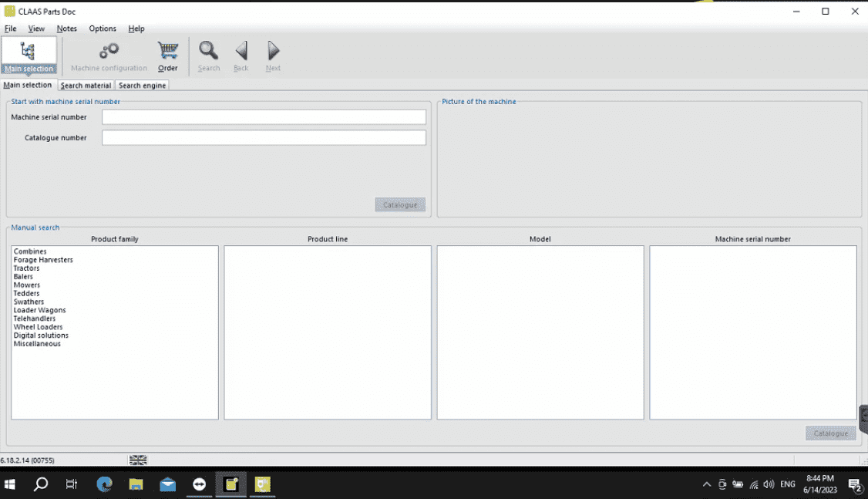The width and height of the screenshot is (868, 499).
Task: Select Wheel Loaders in Product family
Action: coord(39,327)
